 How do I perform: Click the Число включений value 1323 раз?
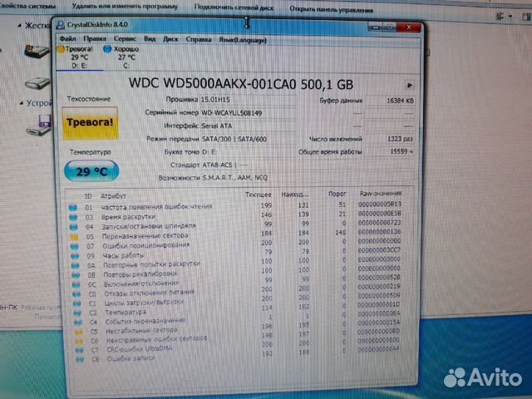coord(390,139)
